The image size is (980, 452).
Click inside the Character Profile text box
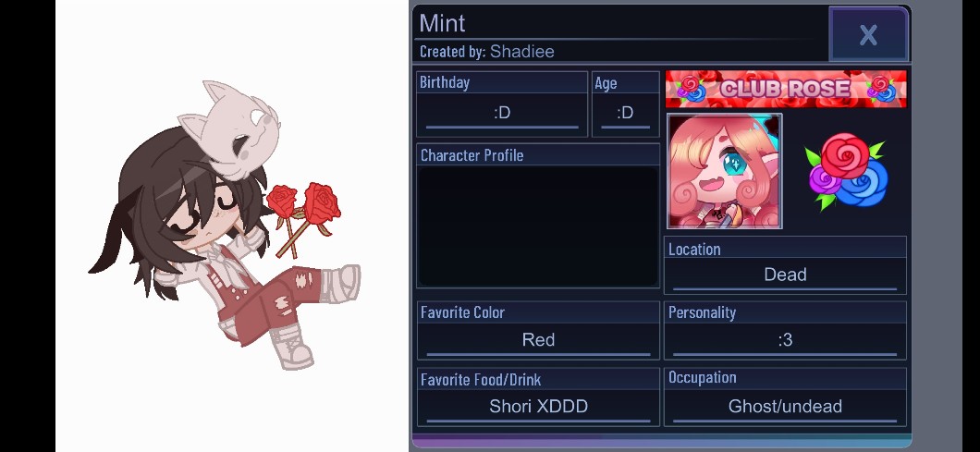(x=537, y=226)
